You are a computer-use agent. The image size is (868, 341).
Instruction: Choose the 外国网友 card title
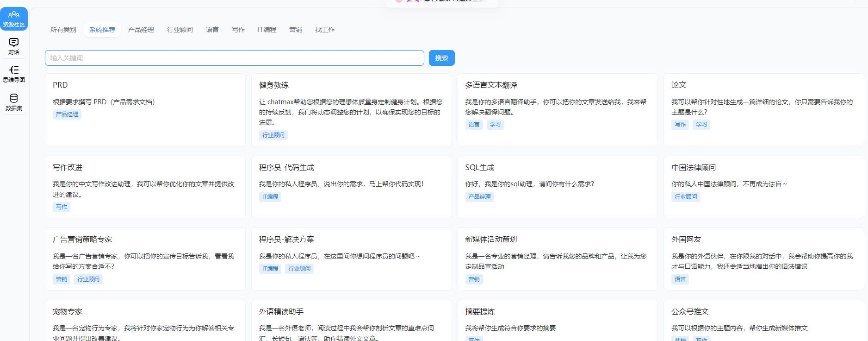(686, 239)
